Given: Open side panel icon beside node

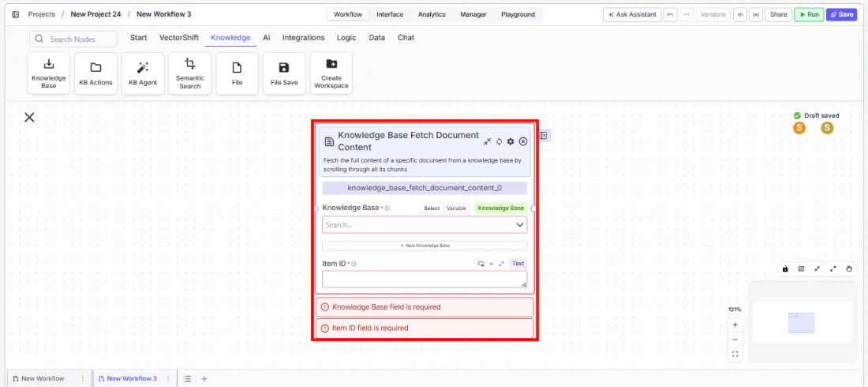Looking at the screenshot, I should pos(544,135).
